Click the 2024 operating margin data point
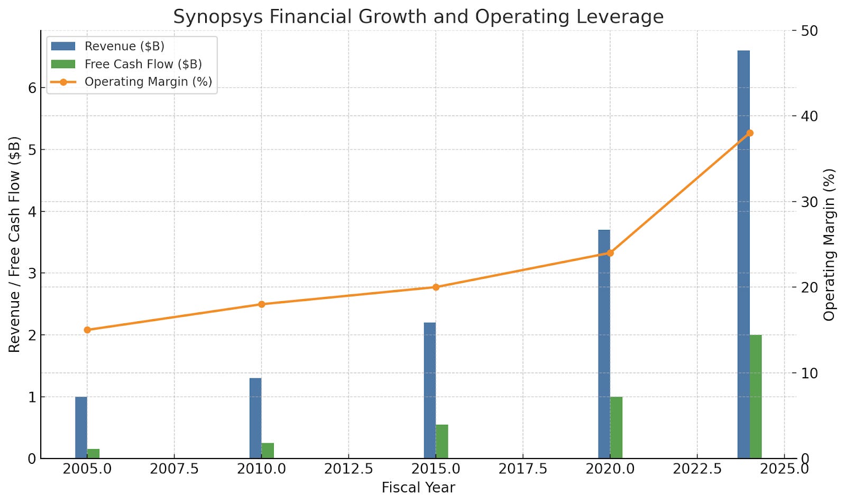The image size is (846, 504). pyautogui.click(x=750, y=133)
